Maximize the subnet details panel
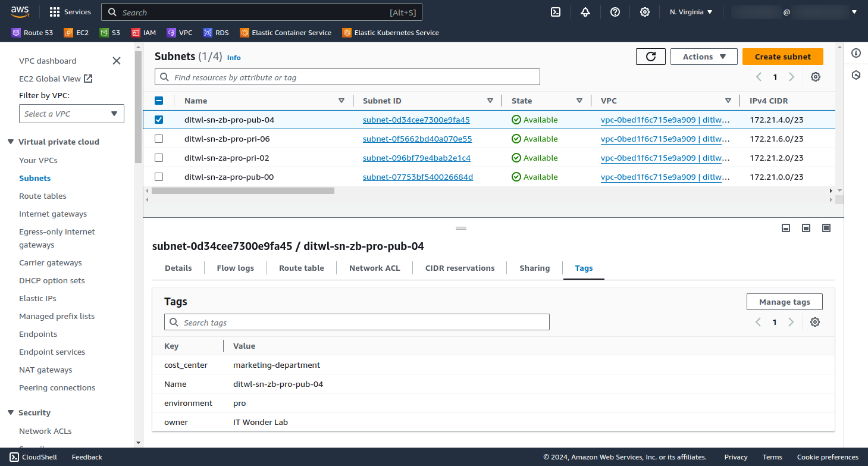The image size is (868, 466). (826, 228)
